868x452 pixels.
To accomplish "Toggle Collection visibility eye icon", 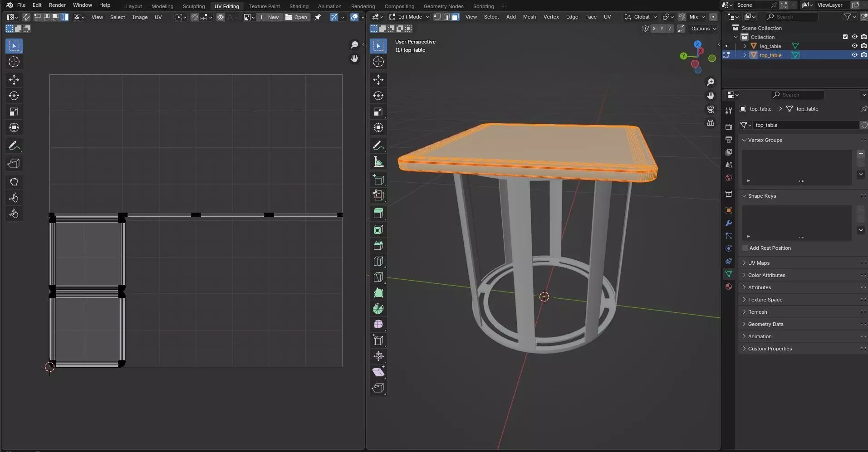I will coord(854,37).
